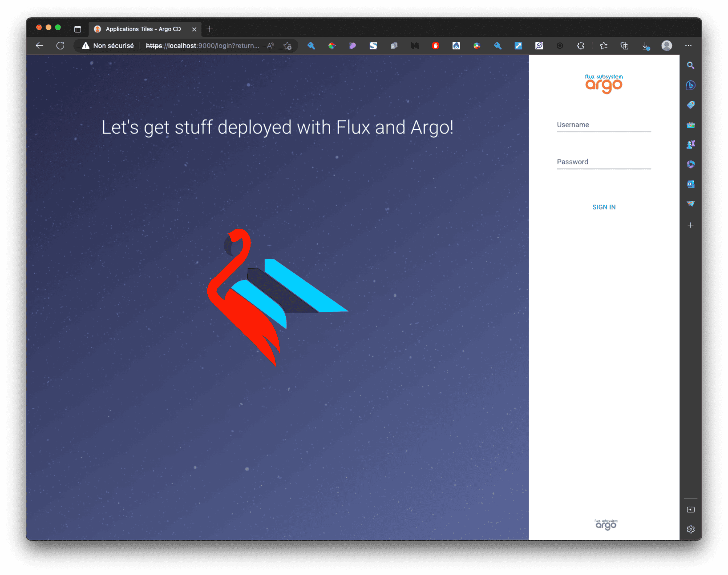Open a new tab with plus button
728x575 pixels.
tap(210, 29)
